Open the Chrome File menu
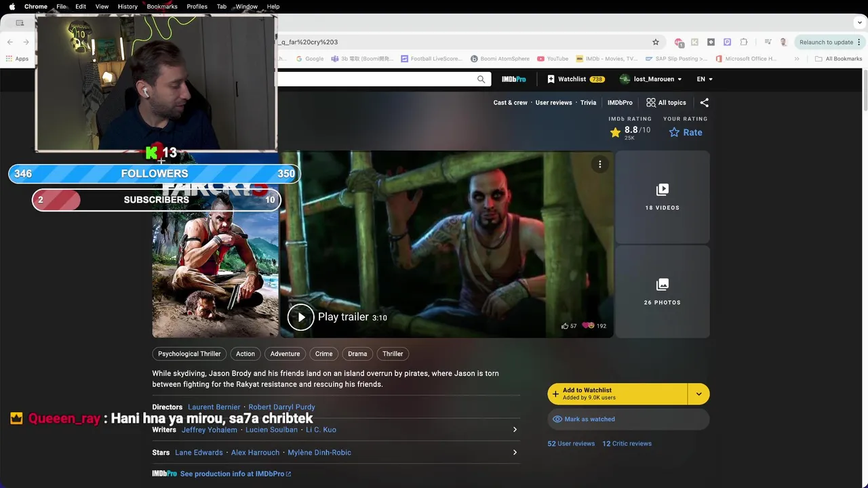The height and width of the screenshot is (488, 868). pyautogui.click(x=61, y=6)
